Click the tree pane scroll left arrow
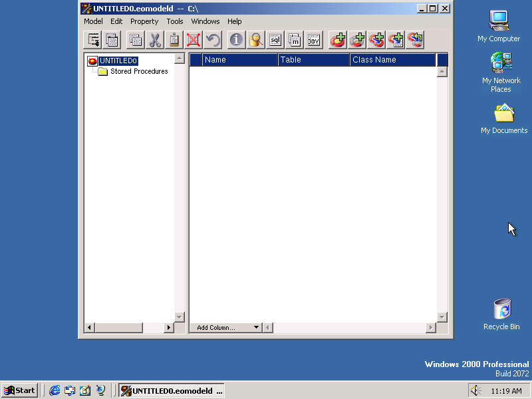The height and width of the screenshot is (399, 532). click(89, 327)
